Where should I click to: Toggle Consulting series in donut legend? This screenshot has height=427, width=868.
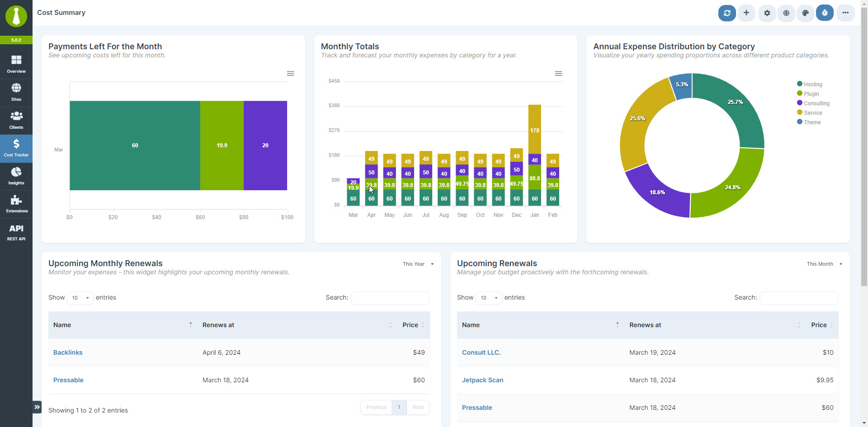coord(813,103)
